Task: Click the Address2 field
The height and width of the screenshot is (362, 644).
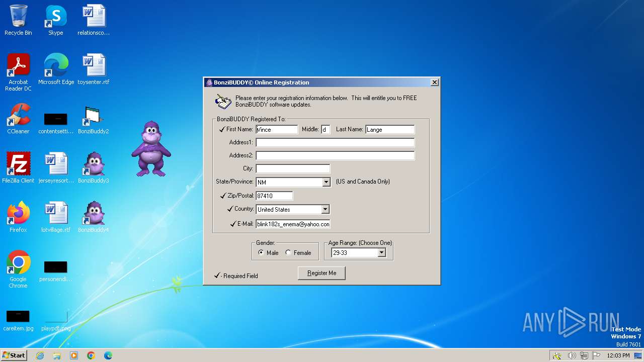Action: (335, 155)
